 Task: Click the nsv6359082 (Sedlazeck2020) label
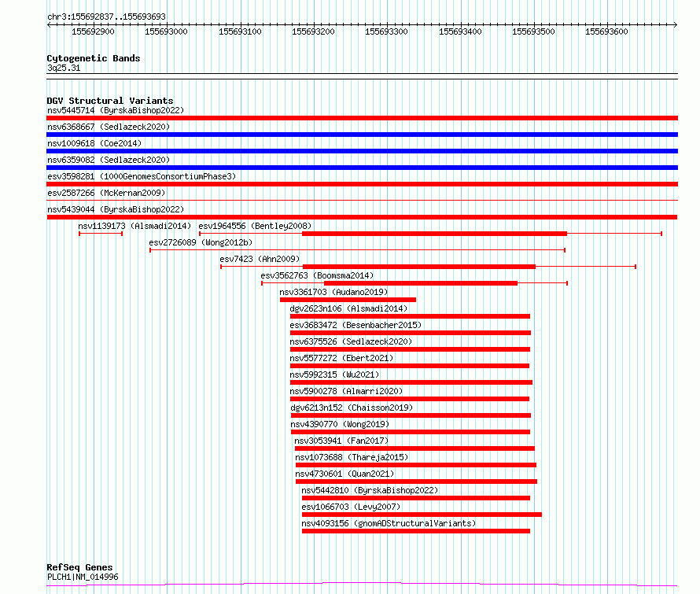pyautogui.click(x=109, y=160)
